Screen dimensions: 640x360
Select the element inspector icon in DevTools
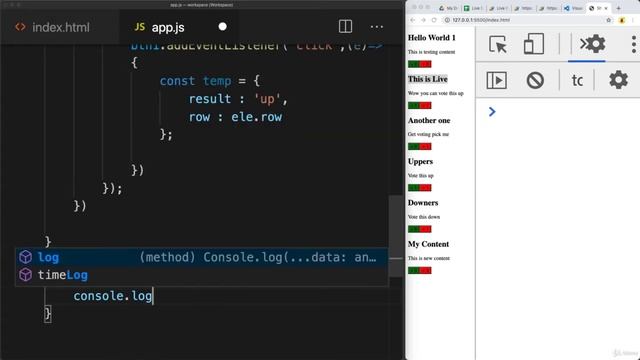498,44
